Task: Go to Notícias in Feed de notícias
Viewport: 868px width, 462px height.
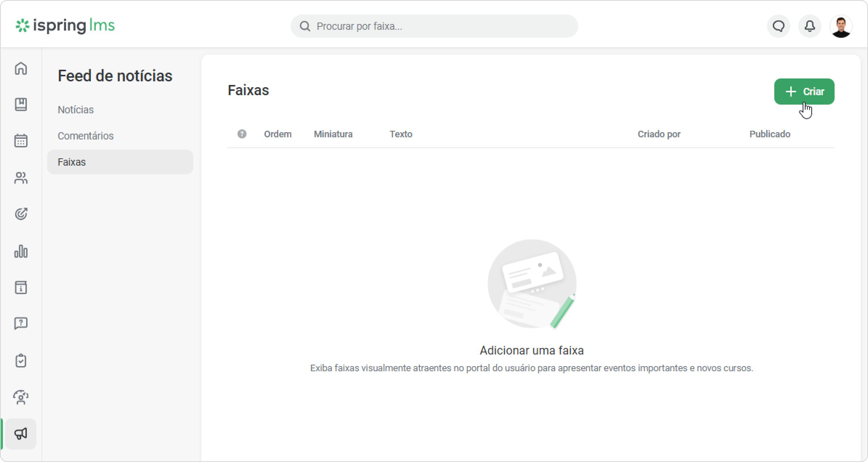Action: coord(76,110)
